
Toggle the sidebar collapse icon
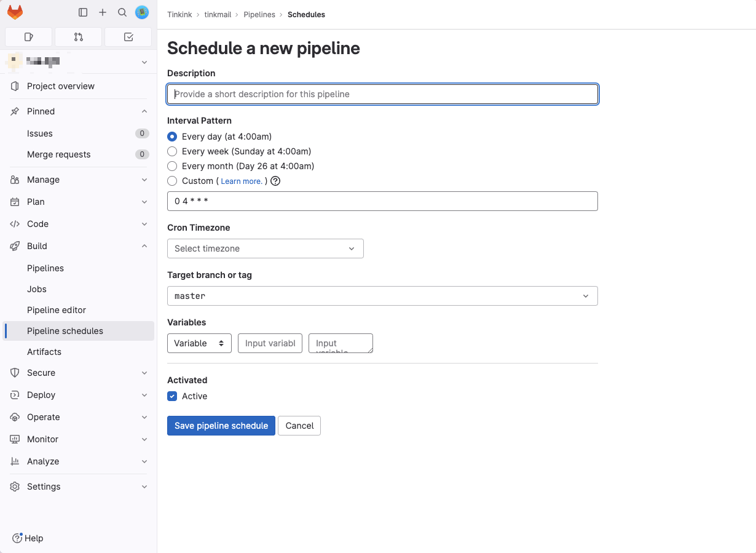(83, 12)
